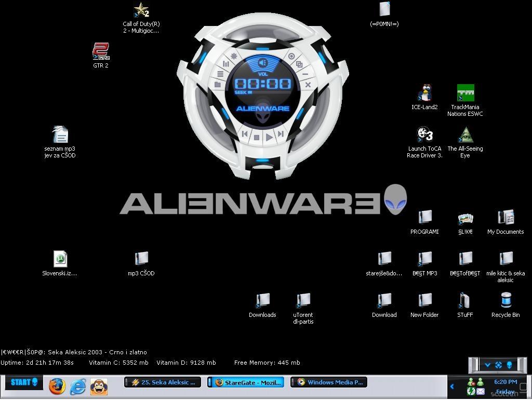Minimize the Alienware media player
The height and width of the screenshot is (400, 532).
tap(305, 74)
